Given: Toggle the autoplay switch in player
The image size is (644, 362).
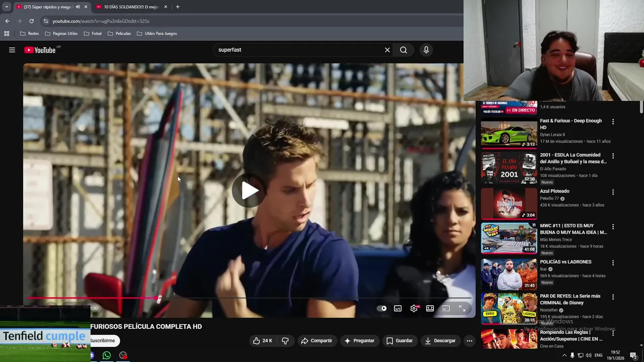Looking at the screenshot, I should (x=382, y=308).
